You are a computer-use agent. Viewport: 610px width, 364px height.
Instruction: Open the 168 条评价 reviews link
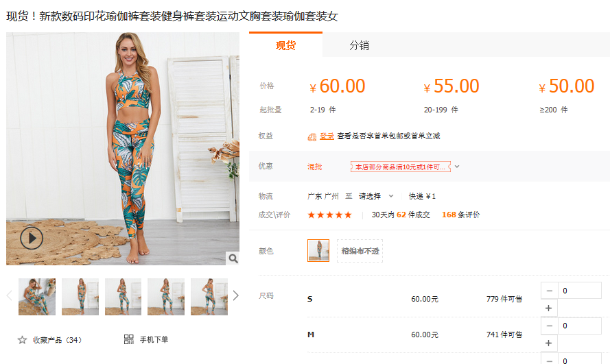(460, 215)
